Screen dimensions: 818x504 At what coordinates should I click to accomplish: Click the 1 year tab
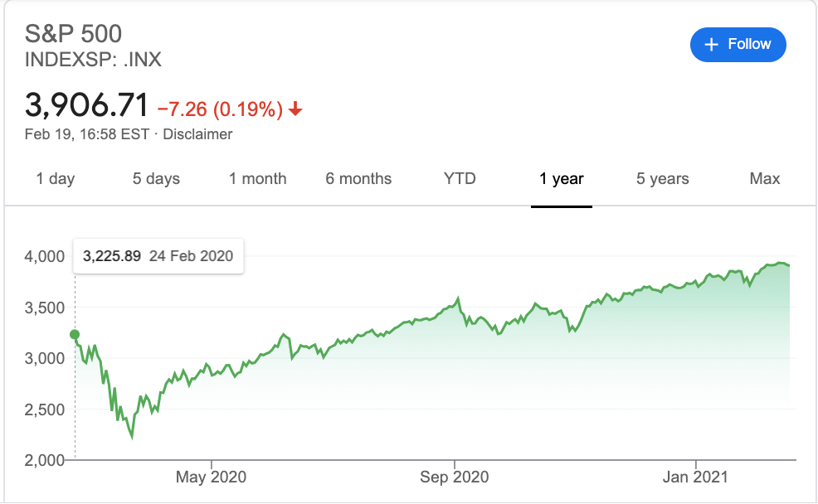562,178
